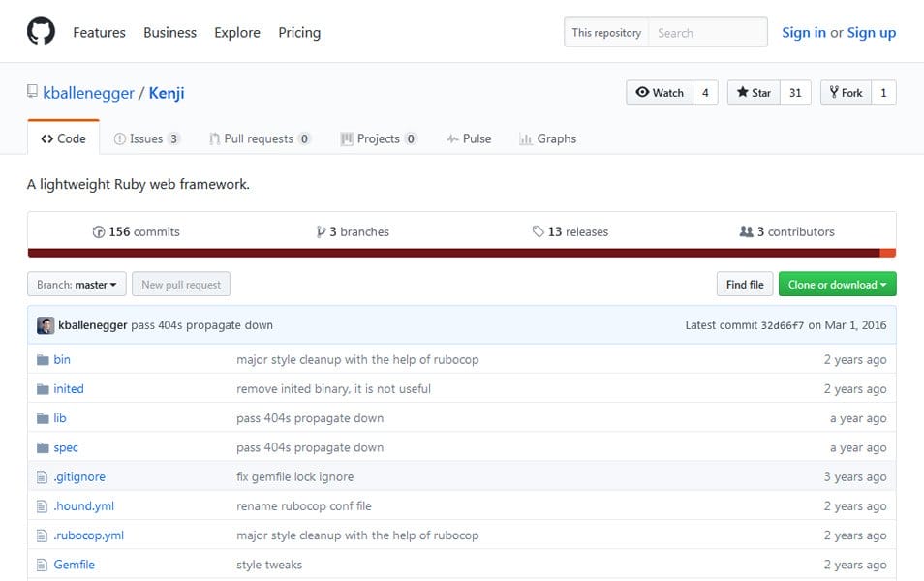Click the New pull request button
The image size is (924, 581).
[181, 285]
